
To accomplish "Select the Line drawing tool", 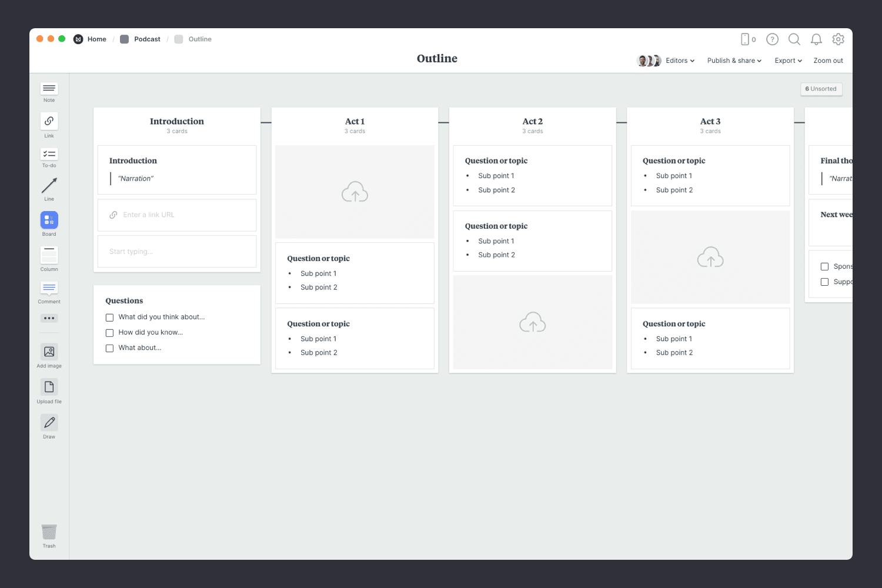I will (49, 186).
